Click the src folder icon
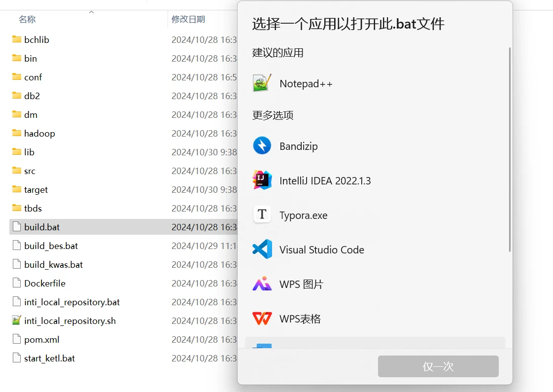Viewport: 553px width, 392px height. click(17, 171)
